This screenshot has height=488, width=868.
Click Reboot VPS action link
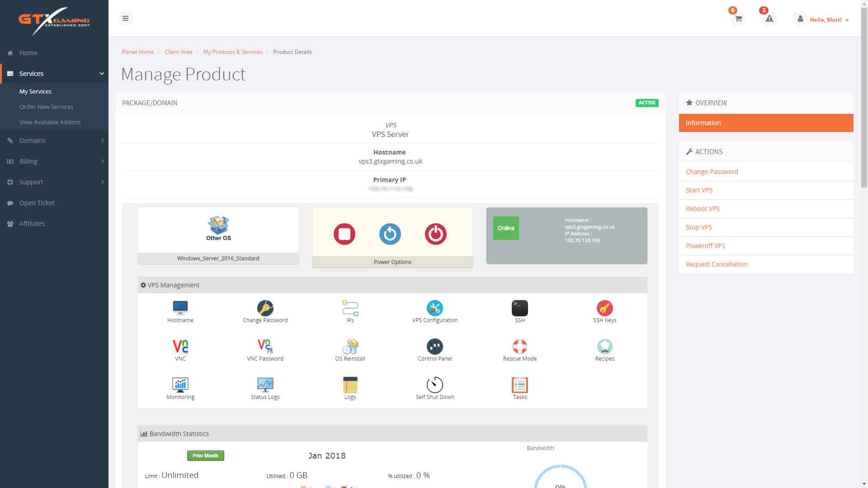point(703,208)
